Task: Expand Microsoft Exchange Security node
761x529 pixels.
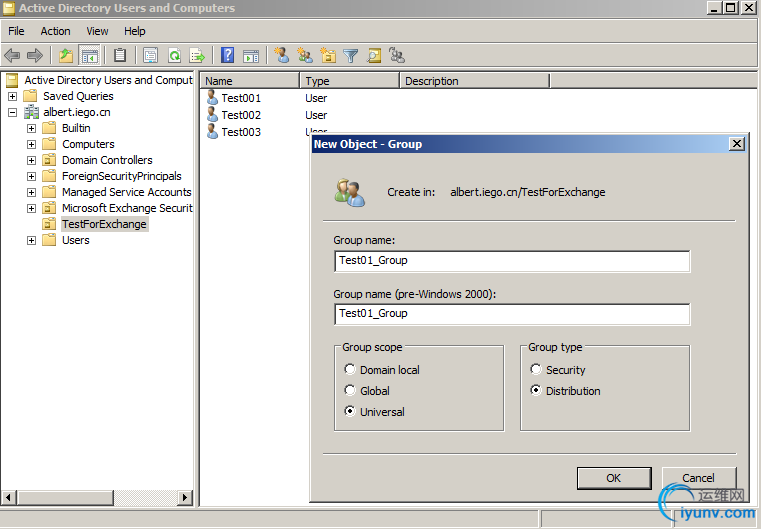Action: coord(32,208)
